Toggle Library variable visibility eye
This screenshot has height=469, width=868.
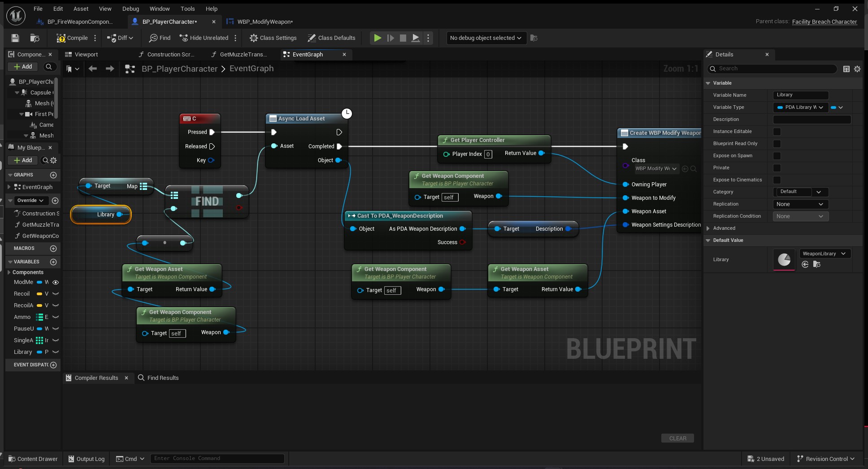pyautogui.click(x=56, y=352)
